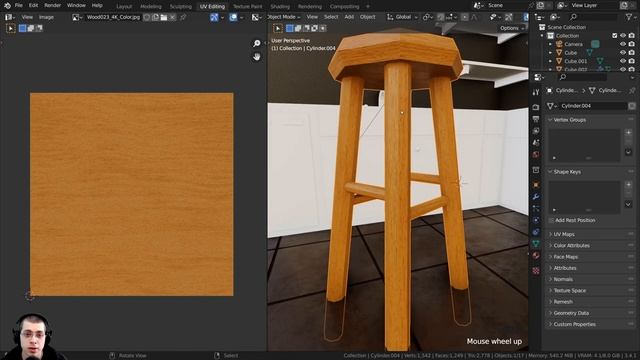Image resolution: width=640 pixels, height=360 pixels.
Task: Open the Object Mode dropdown
Action: tap(284, 17)
